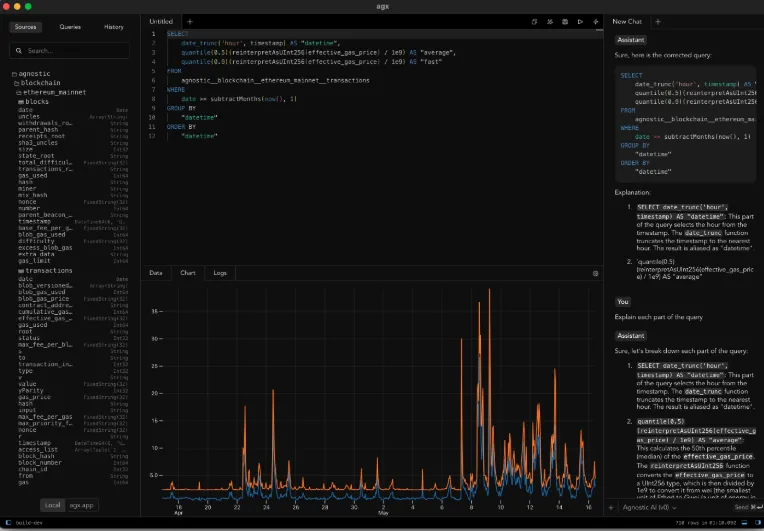The height and width of the screenshot is (531, 764).
Task: Send the chat message with Send button
Action: pos(748,508)
